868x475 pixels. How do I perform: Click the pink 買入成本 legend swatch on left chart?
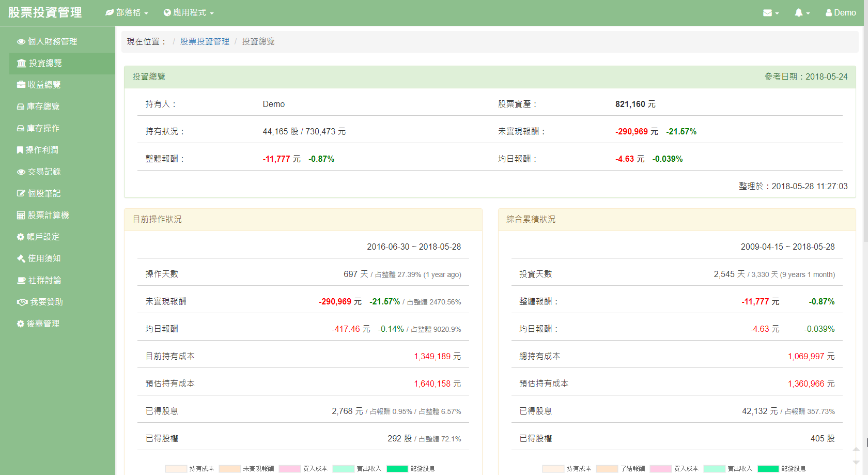[x=290, y=469]
